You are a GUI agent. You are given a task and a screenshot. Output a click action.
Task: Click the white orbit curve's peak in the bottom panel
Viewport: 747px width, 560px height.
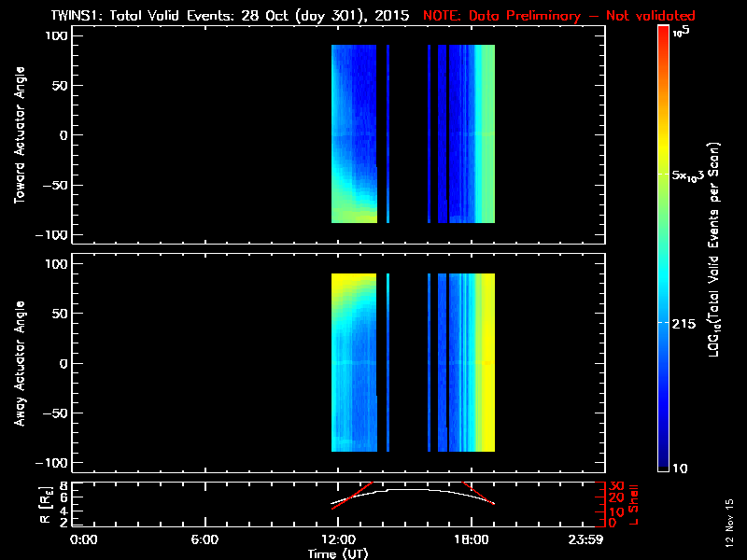411,488
